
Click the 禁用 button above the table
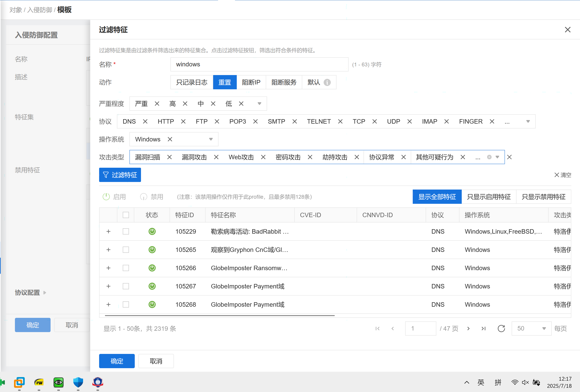(151, 197)
